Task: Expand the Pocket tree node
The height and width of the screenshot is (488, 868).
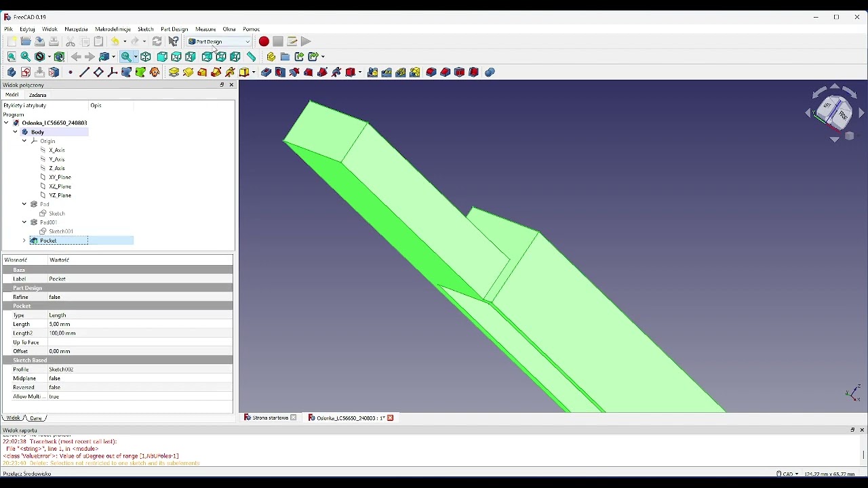Action: (24, 241)
